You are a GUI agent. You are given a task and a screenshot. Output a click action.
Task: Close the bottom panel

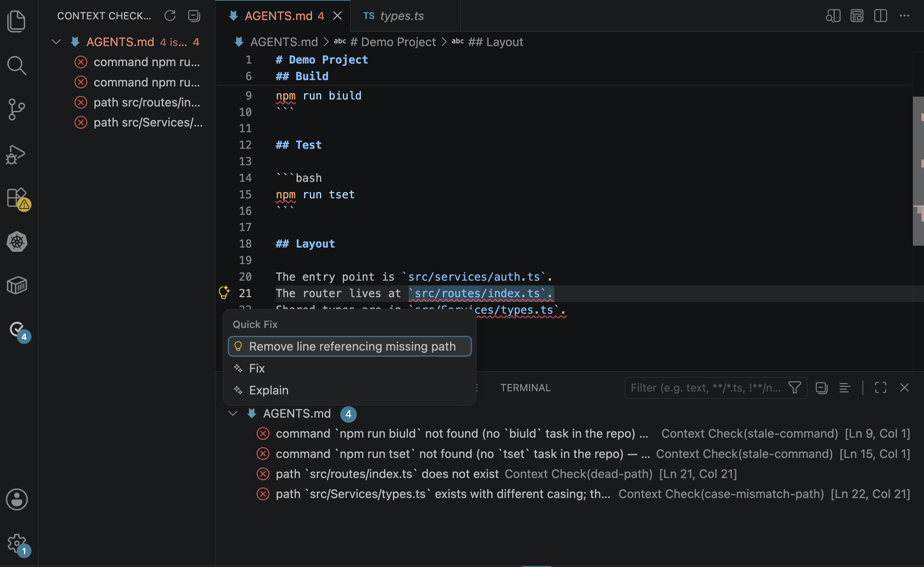coord(905,387)
